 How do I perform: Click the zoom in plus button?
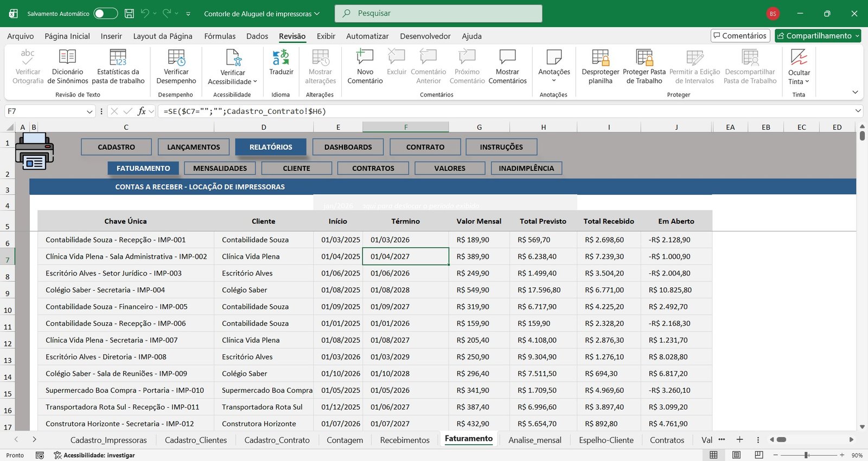841,455
